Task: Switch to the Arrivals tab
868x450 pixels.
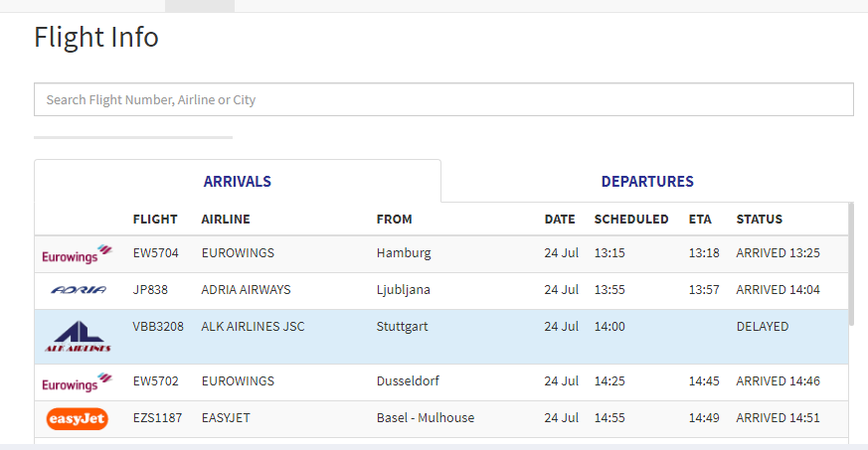Action: click(x=238, y=182)
